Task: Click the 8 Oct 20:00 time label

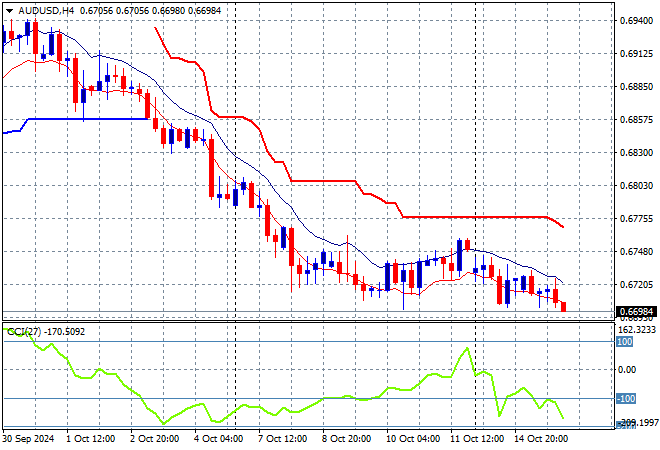Action: pyautogui.click(x=346, y=439)
